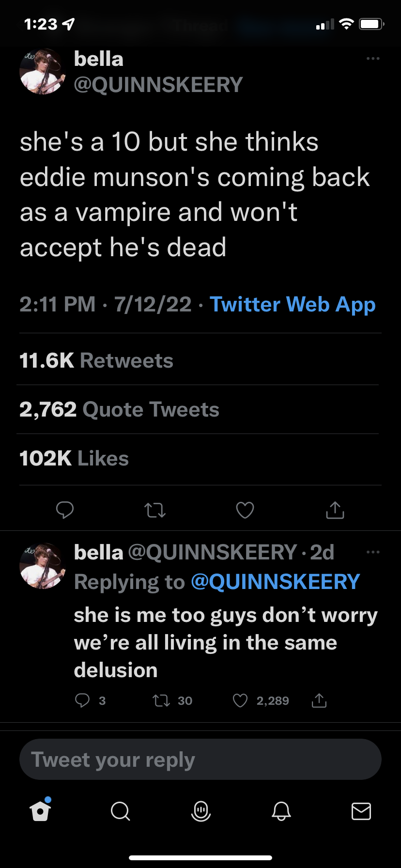Open the Messages tab

[361, 810]
